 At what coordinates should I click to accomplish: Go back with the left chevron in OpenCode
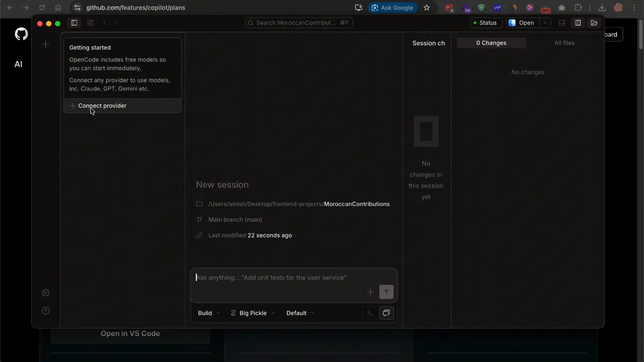click(x=105, y=23)
